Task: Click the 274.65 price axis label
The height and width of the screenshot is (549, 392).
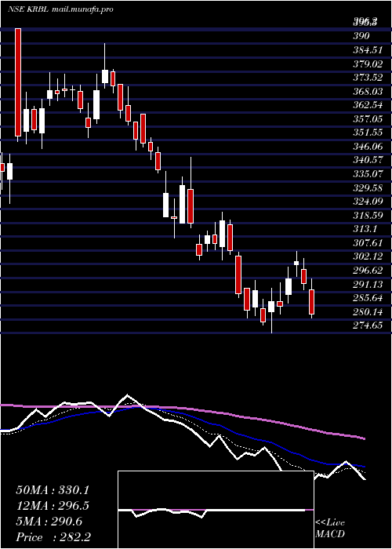Action: (x=367, y=326)
